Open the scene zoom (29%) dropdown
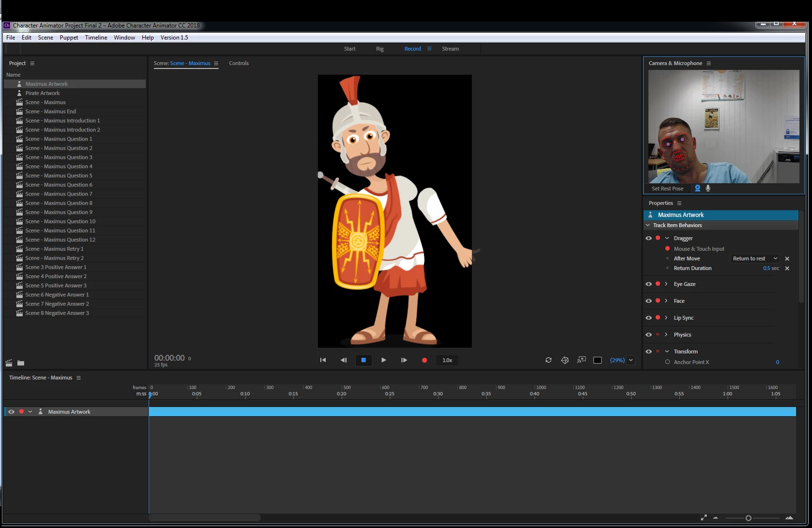Image resolution: width=812 pixels, height=528 pixels. pos(631,360)
